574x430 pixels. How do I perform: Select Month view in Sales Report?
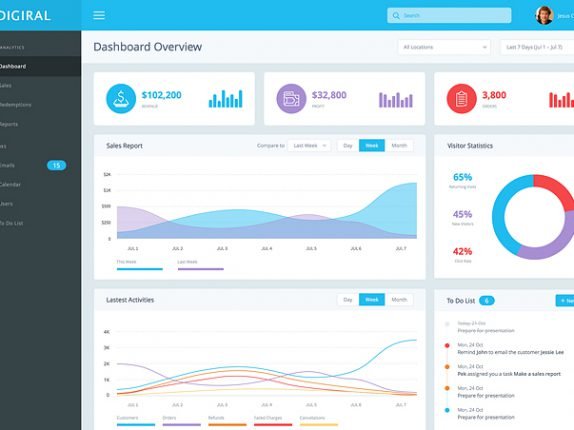pos(399,146)
